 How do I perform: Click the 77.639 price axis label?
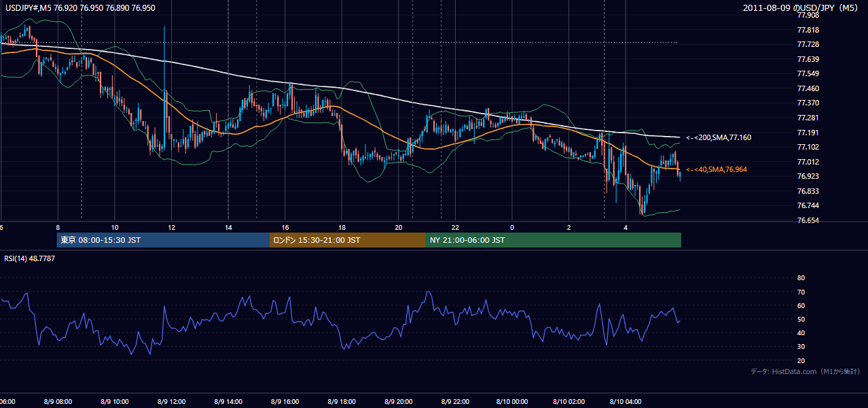tap(808, 59)
